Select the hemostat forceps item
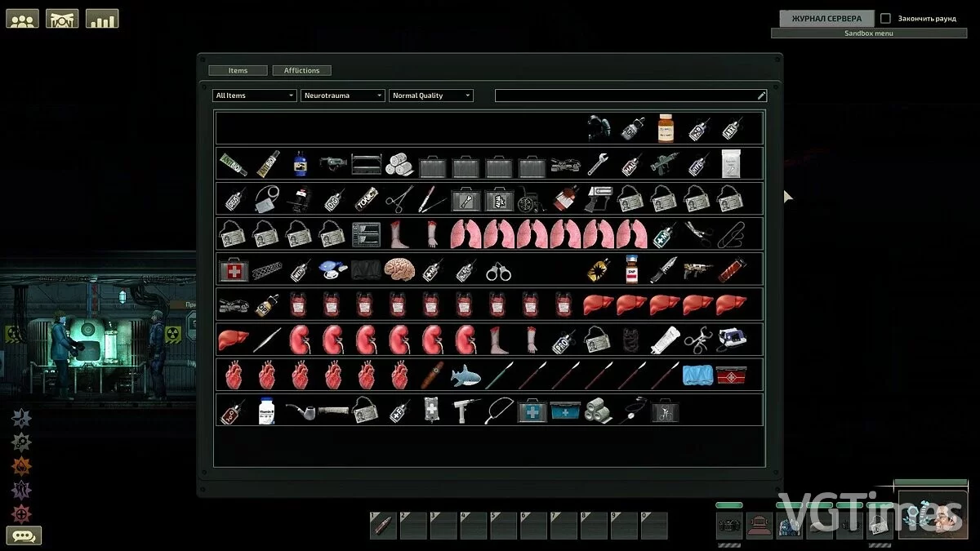This screenshot has width=980, height=551. [x=399, y=199]
